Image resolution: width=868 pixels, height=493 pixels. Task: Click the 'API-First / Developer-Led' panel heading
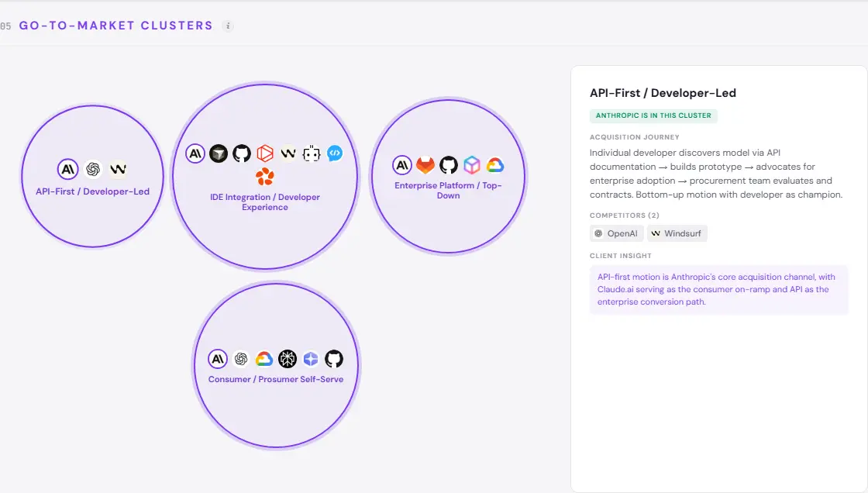tap(663, 93)
